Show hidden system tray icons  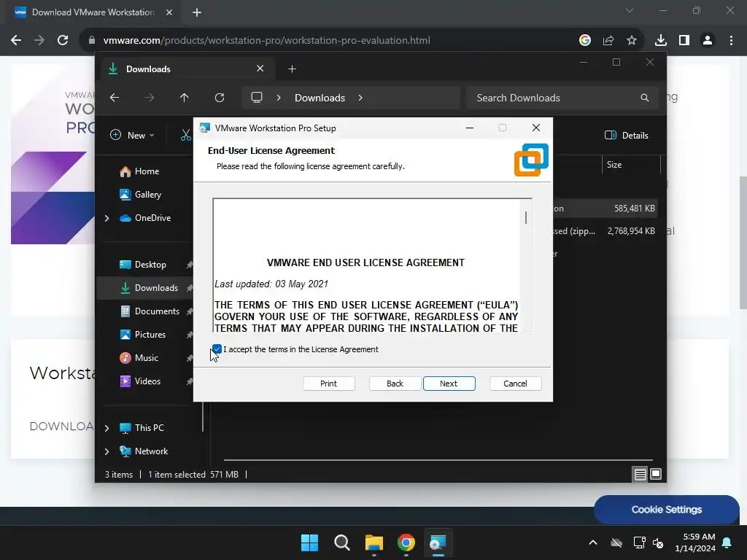click(593, 542)
